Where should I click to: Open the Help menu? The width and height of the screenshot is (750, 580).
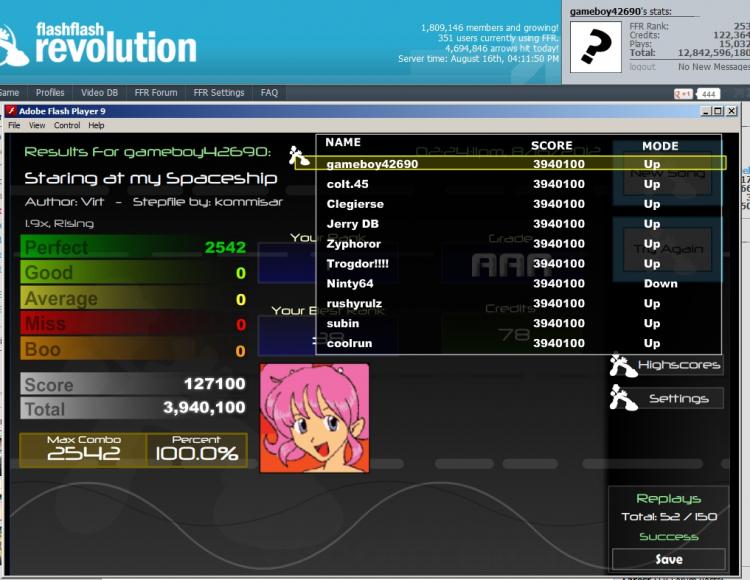[96, 125]
